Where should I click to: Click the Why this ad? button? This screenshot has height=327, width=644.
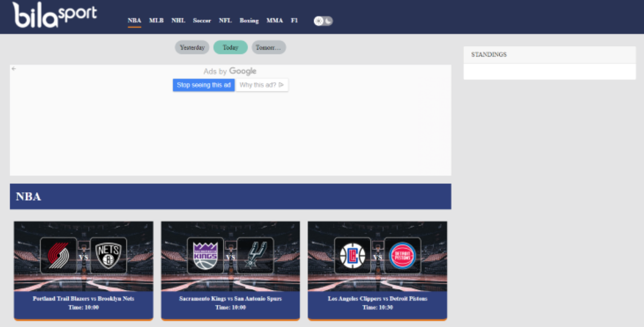(x=262, y=85)
